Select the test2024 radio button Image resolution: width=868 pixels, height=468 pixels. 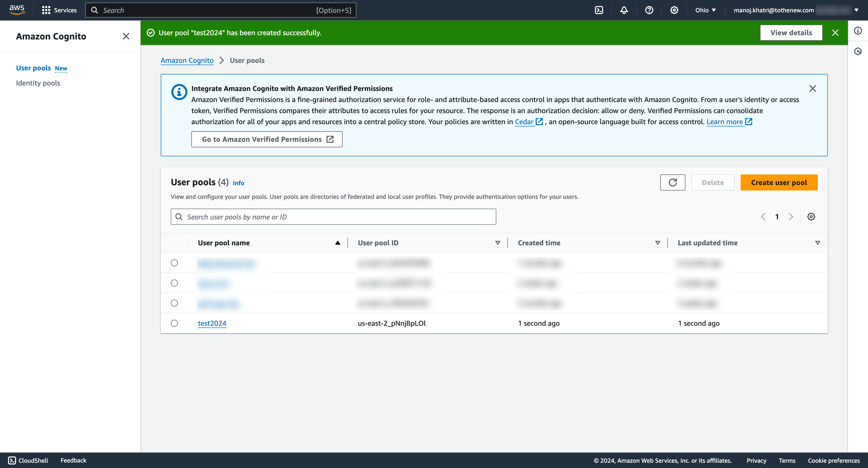click(174, 323)
